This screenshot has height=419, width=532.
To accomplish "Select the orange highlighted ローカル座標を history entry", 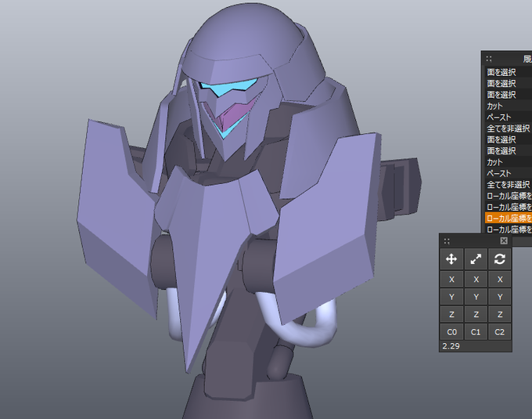I will point(509,219).
